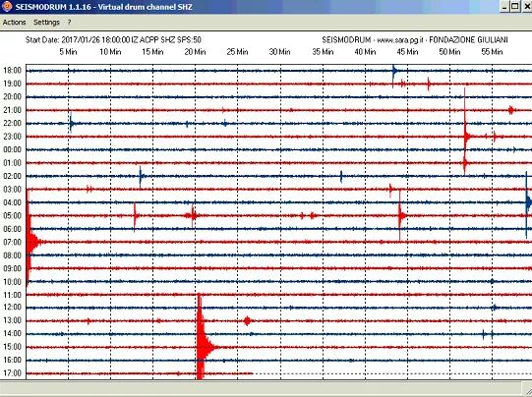
Task: Click the 12:00 hour row label
Action: [12, 308]
